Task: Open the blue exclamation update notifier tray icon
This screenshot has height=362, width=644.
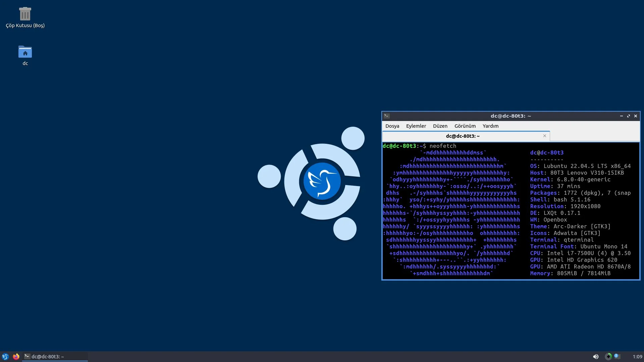Action: pos(617,356)
